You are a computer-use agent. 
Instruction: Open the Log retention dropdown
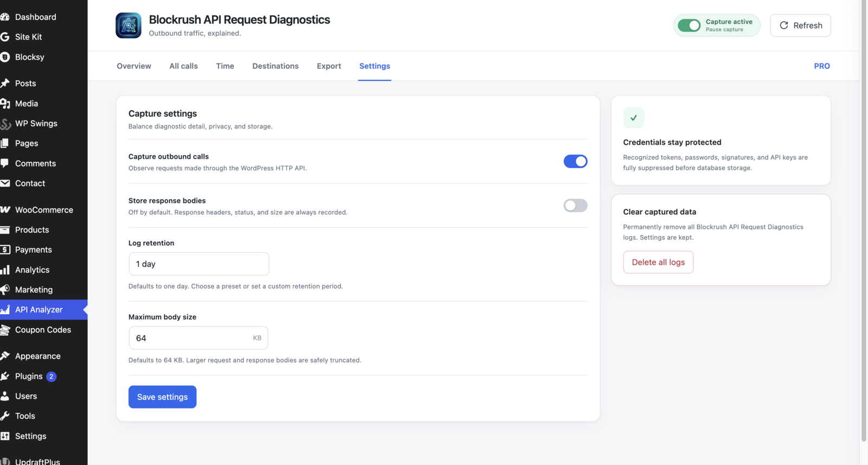[199, 264]
